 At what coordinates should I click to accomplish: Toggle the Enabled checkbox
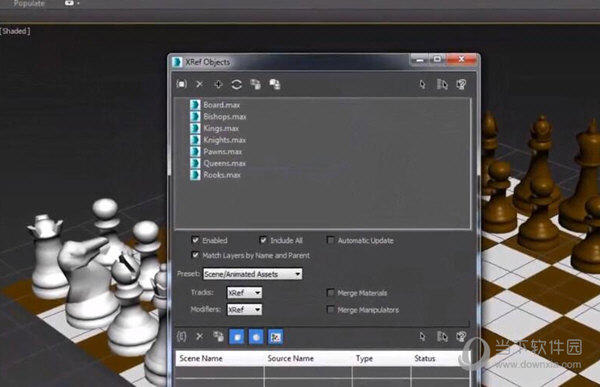[195, 240]
